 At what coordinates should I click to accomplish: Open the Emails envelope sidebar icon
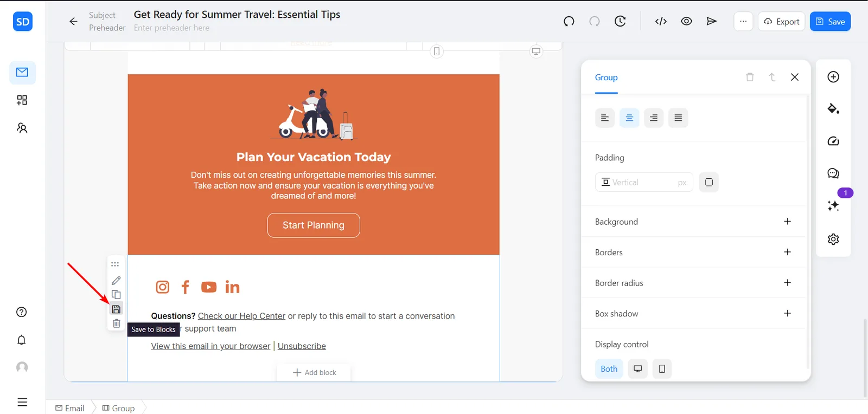[22, 72]
